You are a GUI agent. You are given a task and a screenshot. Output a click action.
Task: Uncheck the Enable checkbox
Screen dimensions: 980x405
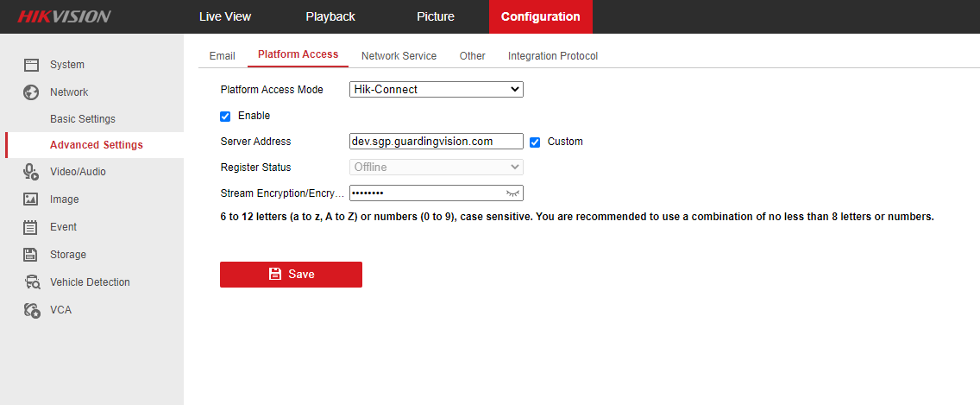click(225, 116)
